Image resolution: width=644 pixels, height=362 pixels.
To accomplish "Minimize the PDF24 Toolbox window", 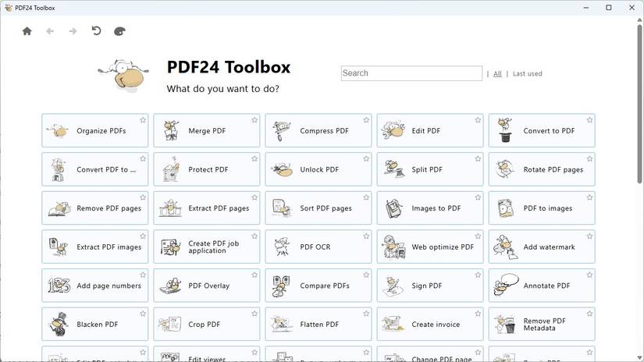I will pyautogui.click(x=586, y=8).
